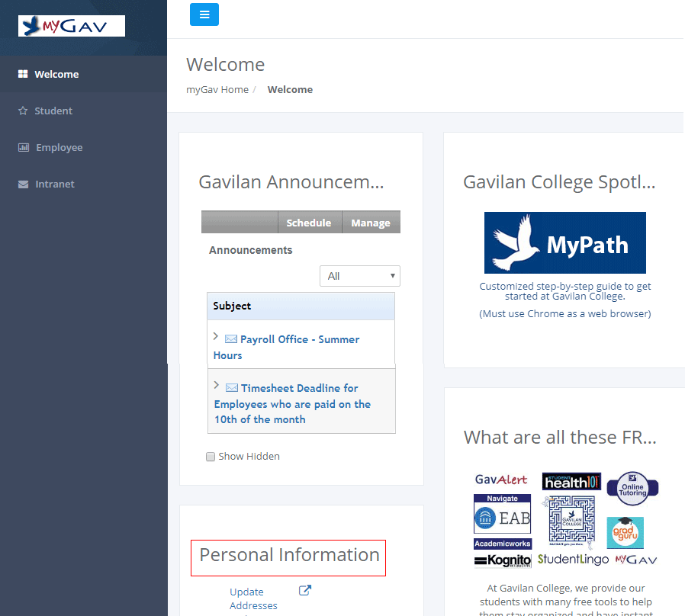This screenshot has height=616, width=685.
Task: Open the All announcements filter dropdown
Action: (359, 276)
